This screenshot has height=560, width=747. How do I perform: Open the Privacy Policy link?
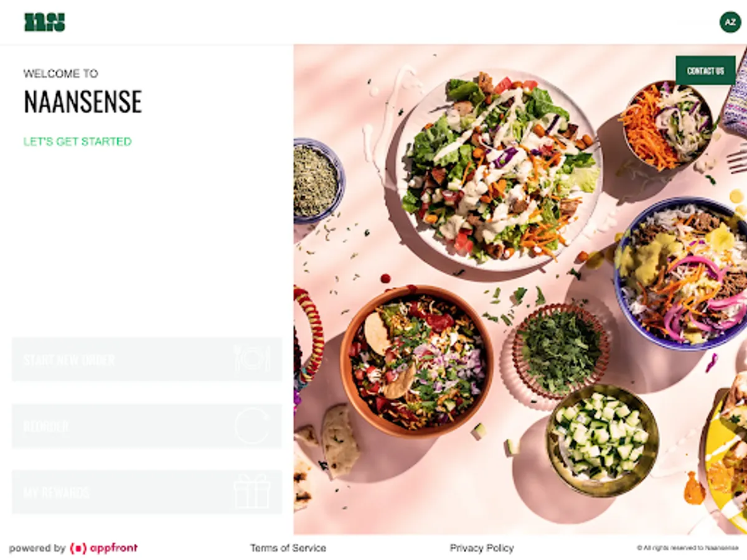pos(482,548)
